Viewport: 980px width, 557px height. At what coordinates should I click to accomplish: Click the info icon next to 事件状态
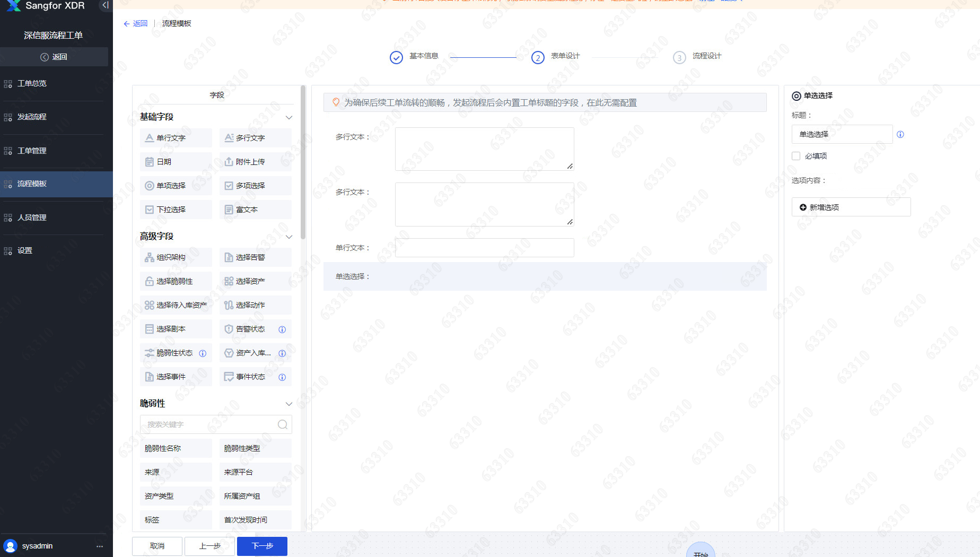click(282, 377)
